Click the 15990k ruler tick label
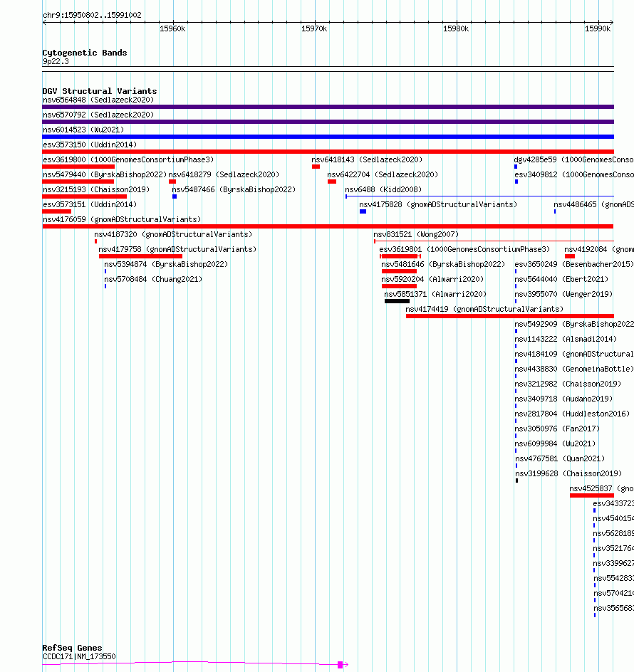 (598, 28)
